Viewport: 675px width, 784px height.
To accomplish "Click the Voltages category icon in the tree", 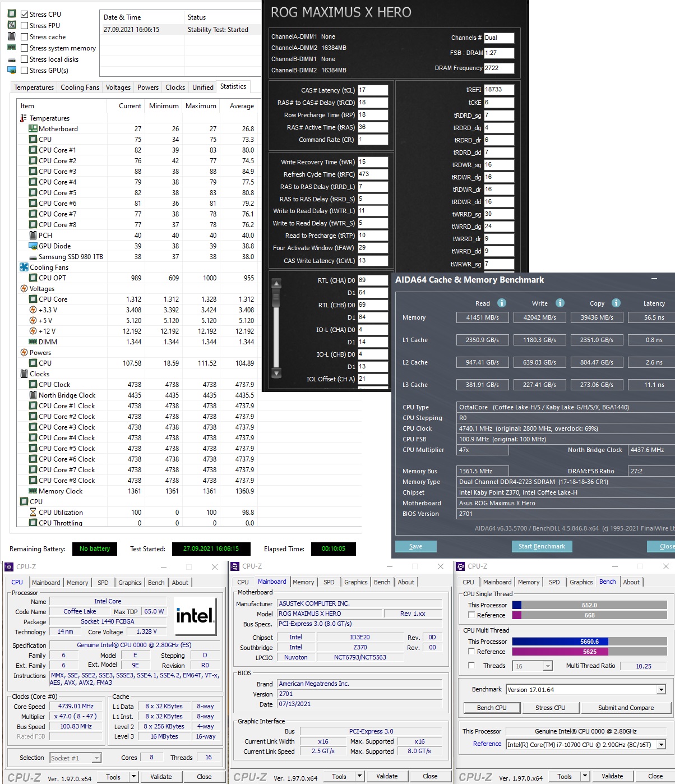I will point(24,288).
